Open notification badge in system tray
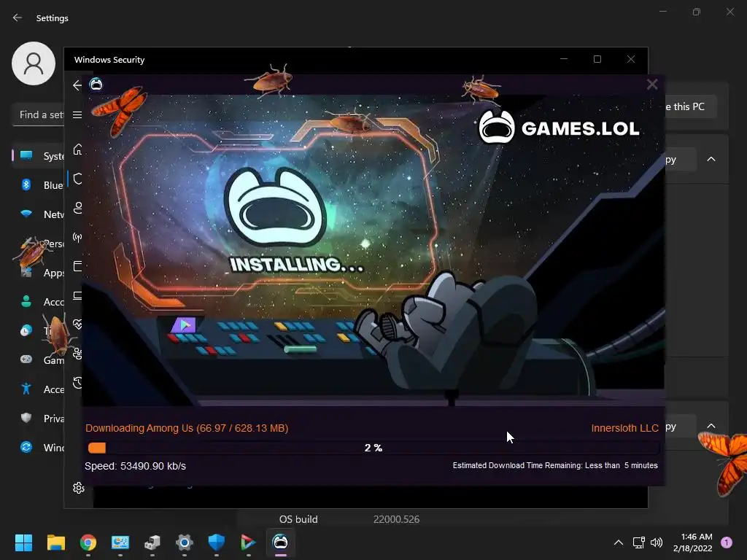The image size is (747, 560). pos(727,542)
